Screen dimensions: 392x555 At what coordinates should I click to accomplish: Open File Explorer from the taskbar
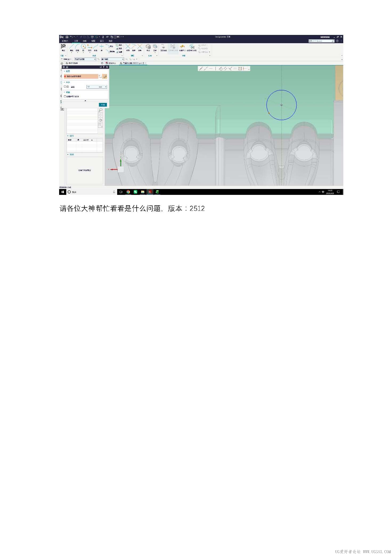coord(143,192)
